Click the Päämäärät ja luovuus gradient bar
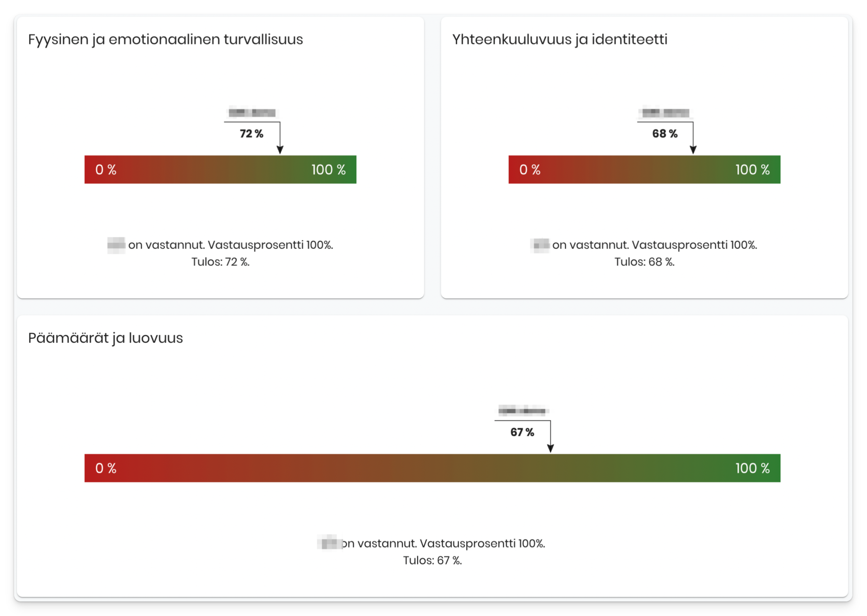The height and width of the screenshot is (616, 867). (x=432, y=468)
